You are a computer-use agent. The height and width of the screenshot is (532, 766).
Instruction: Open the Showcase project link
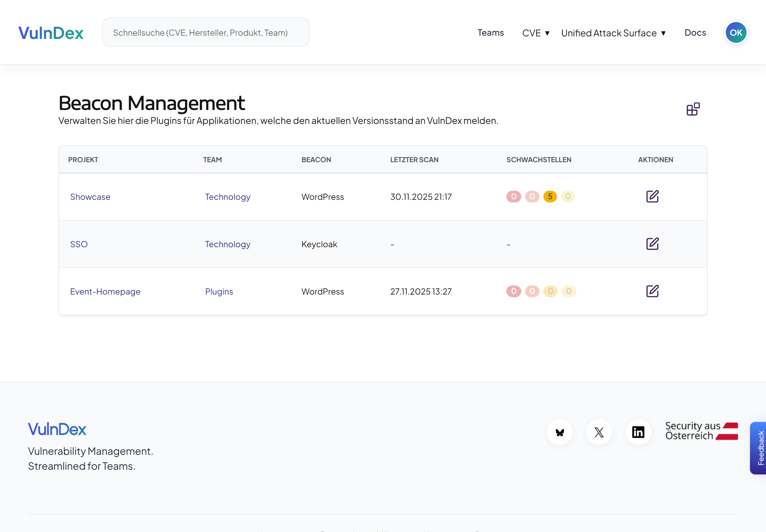pyautogui.click(x=90, y=197)
